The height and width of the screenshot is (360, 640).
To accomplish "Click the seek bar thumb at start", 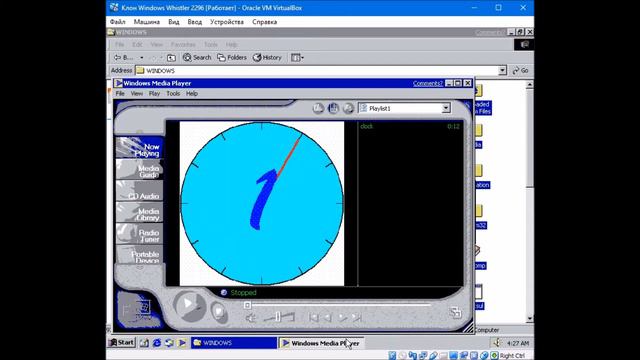I will pyautogui.click(x=247, y=305).
